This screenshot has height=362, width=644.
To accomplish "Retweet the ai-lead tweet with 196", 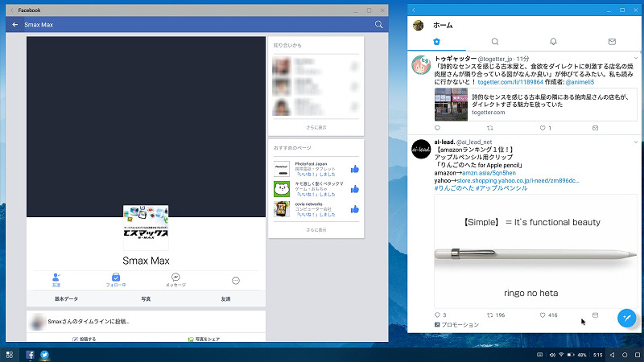I will click(489, 315).
